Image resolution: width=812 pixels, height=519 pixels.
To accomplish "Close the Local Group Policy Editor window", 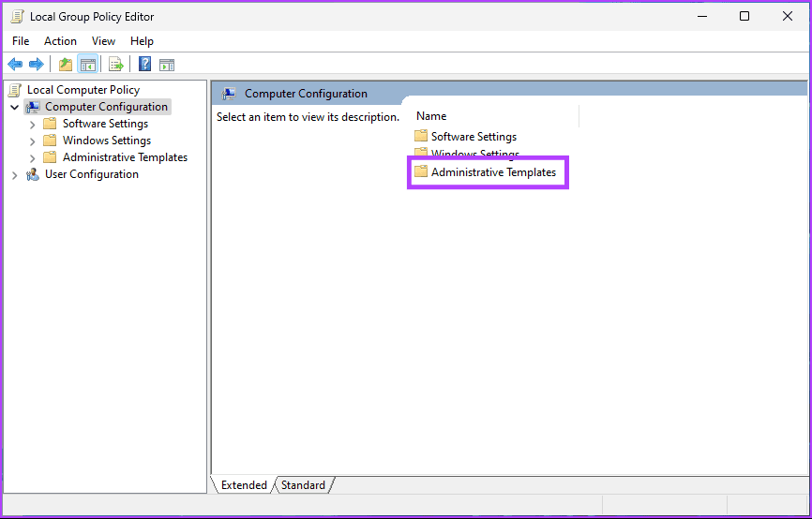I will click(787, 16).
